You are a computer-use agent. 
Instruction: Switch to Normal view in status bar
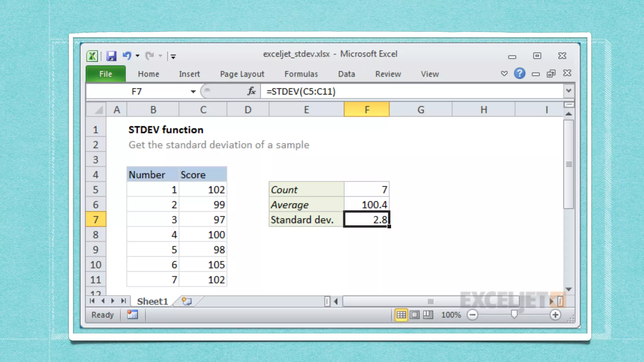coord(401,315)
